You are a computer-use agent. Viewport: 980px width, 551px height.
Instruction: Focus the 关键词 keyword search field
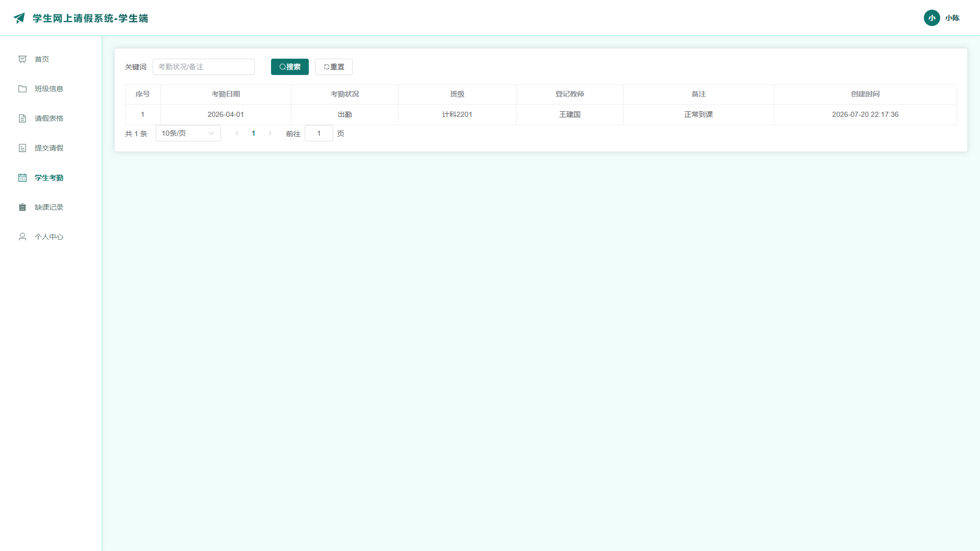point(204,67)
